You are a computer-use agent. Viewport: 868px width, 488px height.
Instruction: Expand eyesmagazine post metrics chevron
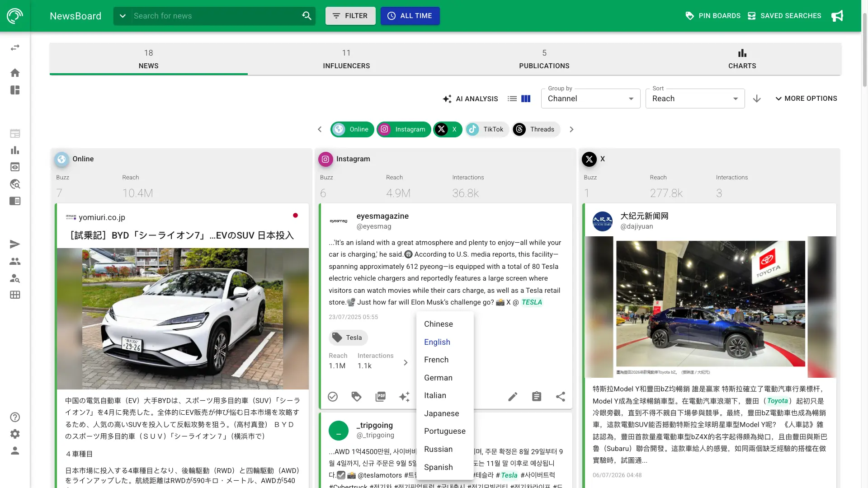[x=406, y=362]
